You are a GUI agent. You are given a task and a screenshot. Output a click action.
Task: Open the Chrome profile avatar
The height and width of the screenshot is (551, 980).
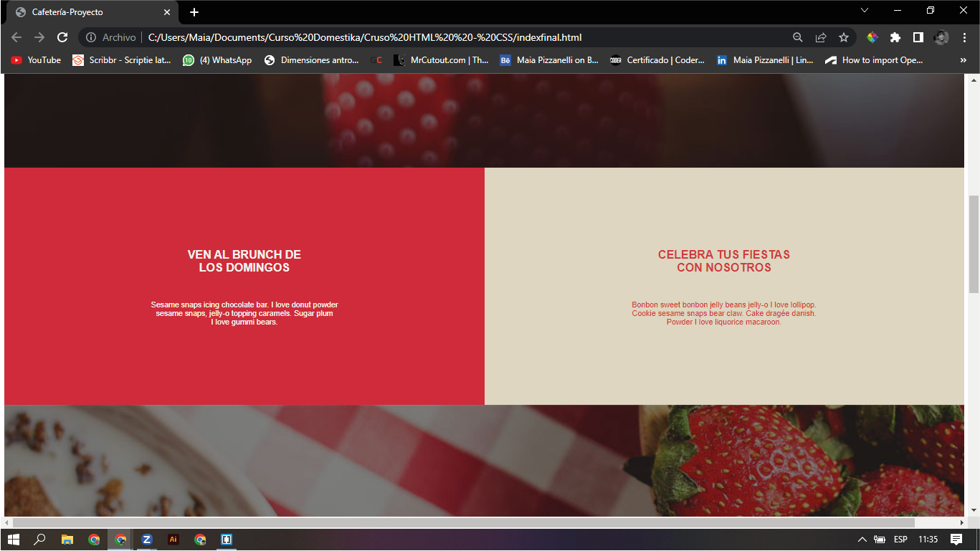(941, 37)
